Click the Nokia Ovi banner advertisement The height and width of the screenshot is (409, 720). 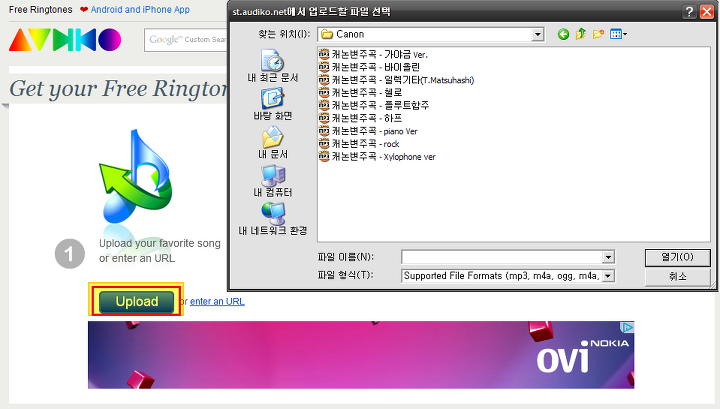point(361,355)
